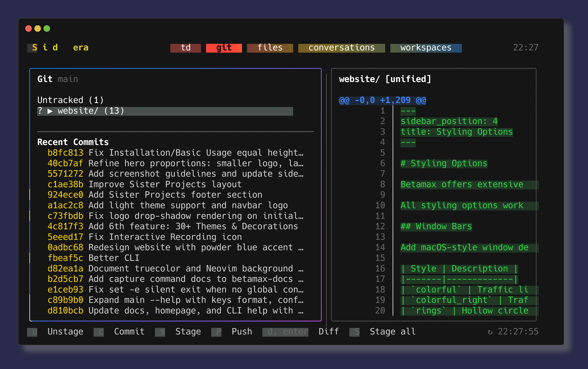Click the 's' Stage key hint
588x369 pixels.
click(160, 332)
